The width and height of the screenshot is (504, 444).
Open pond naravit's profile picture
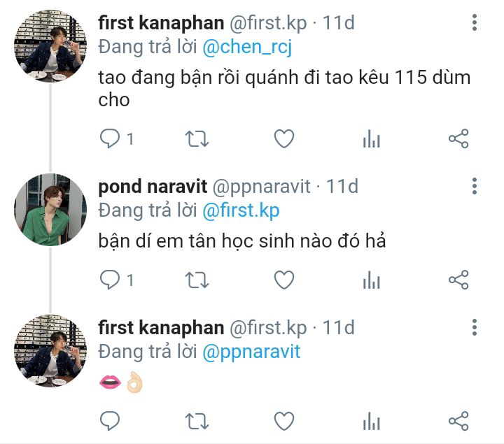point(50,210)
